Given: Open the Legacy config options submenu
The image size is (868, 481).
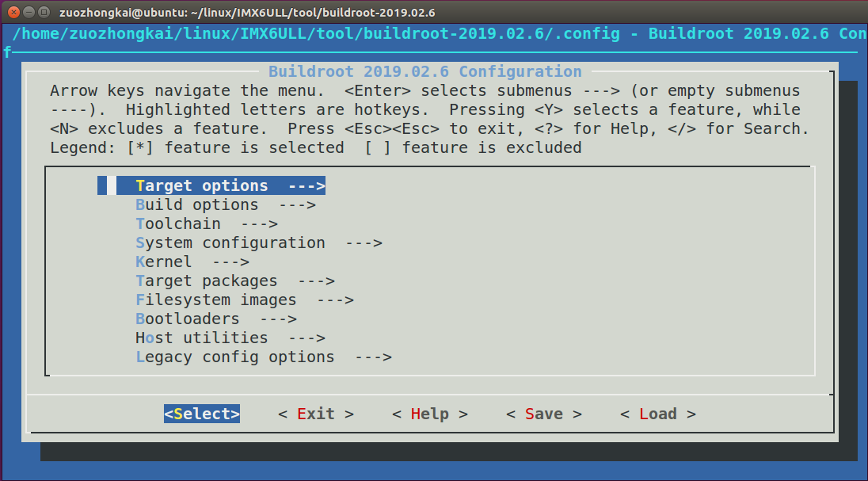Looking at the screenshot, I should click(264, 357).
